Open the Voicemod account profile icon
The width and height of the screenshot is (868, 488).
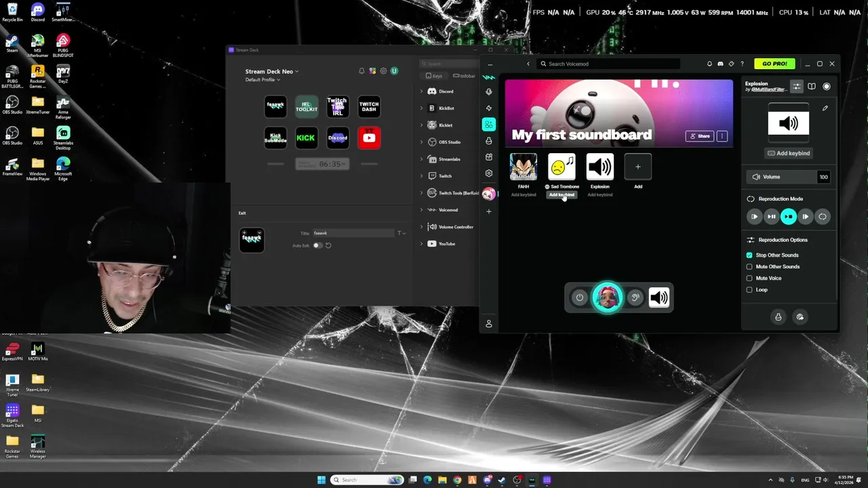click(488, 324)
